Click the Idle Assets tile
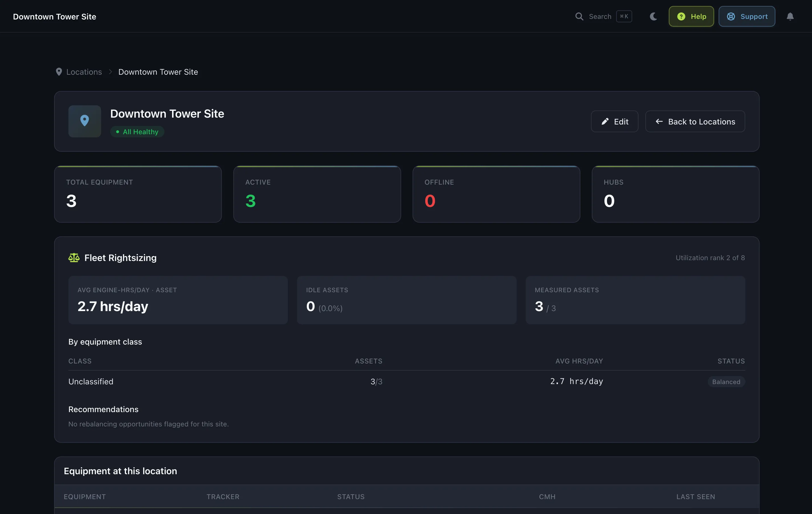 407,300
